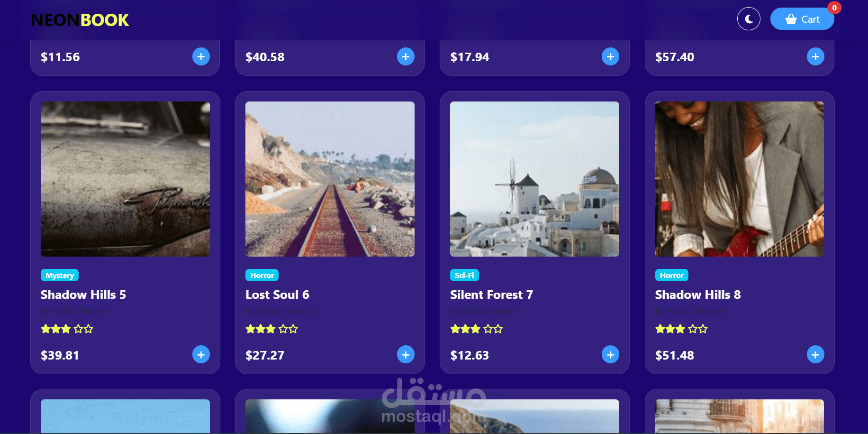Open the Shadow Hills 8 guitarist cover

coord(739,179)
